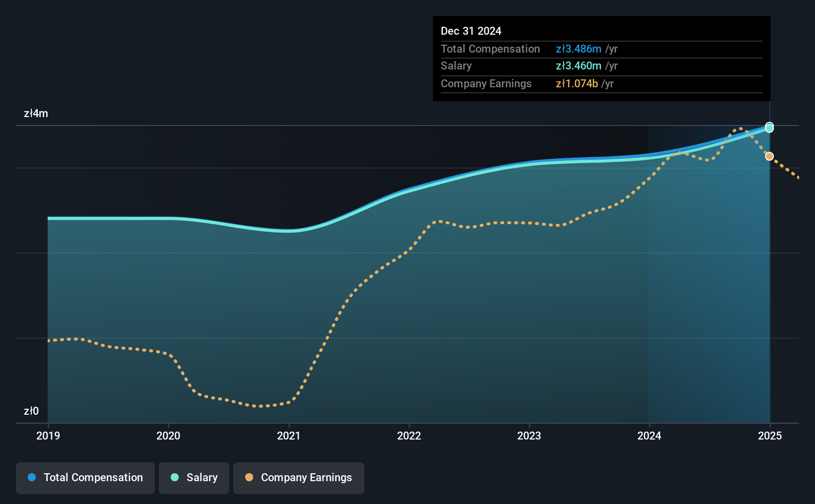Select the 2020 x-axis label
This screenshot has width=815, height=504.
[x=168, y=436]
